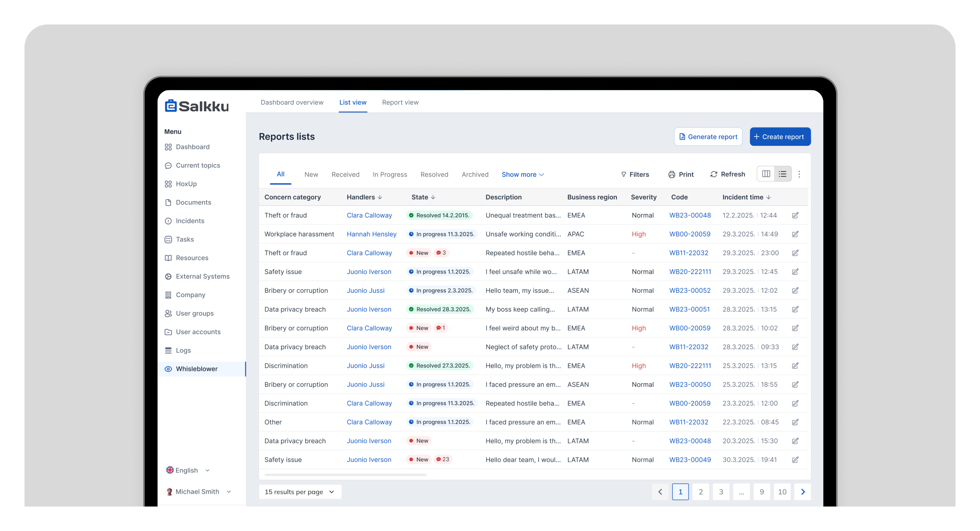Click edit icon for WB23-00048 Theft row
This screenshot has width=980, height=531.
click(795, 215)
